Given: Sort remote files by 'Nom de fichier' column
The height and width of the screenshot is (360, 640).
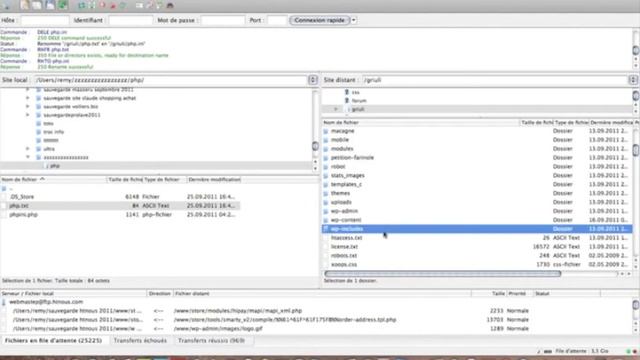Looking at the screenshot, I should click(x=420, y=122).
